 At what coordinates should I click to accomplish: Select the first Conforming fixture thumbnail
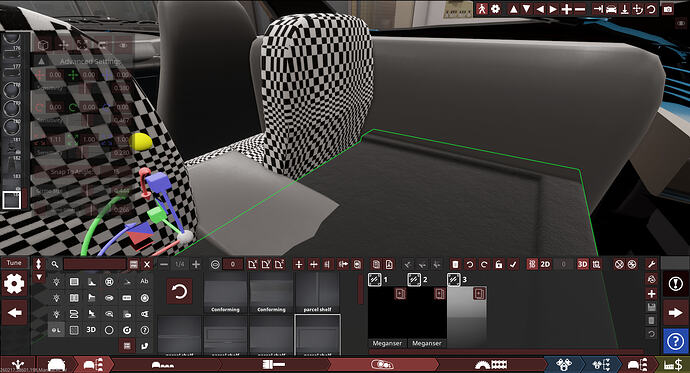225,293
